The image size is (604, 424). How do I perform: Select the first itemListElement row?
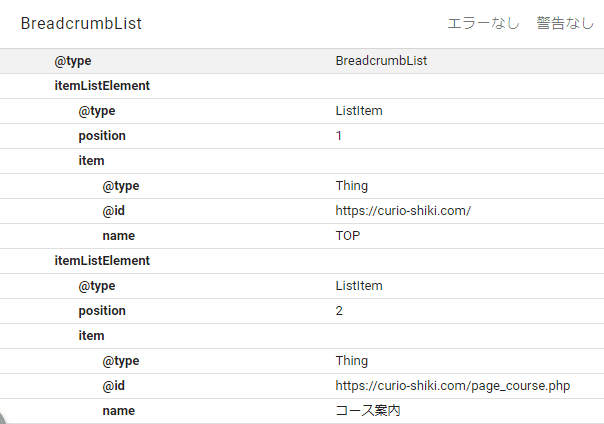pos(302,86)
